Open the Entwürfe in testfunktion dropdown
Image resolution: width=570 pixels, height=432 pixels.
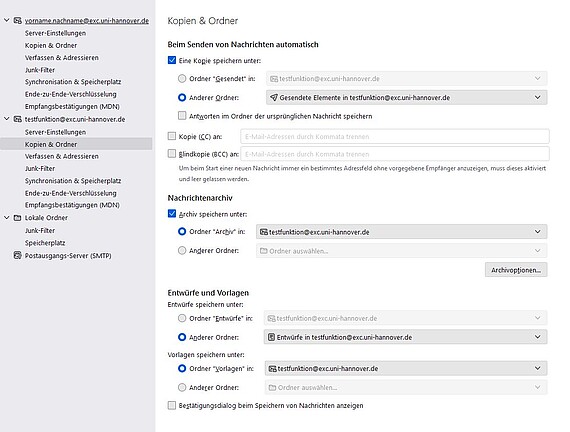[405, 337]
